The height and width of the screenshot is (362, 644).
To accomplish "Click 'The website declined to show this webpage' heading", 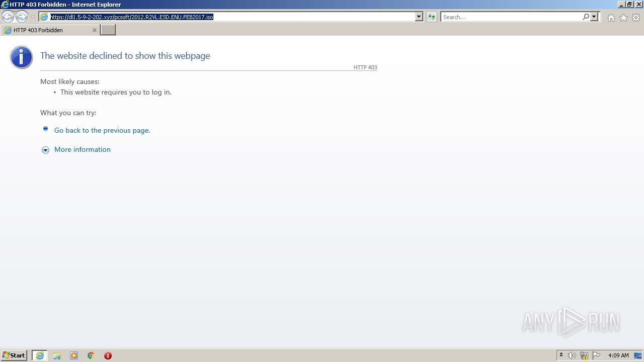I will pos(125,56).
